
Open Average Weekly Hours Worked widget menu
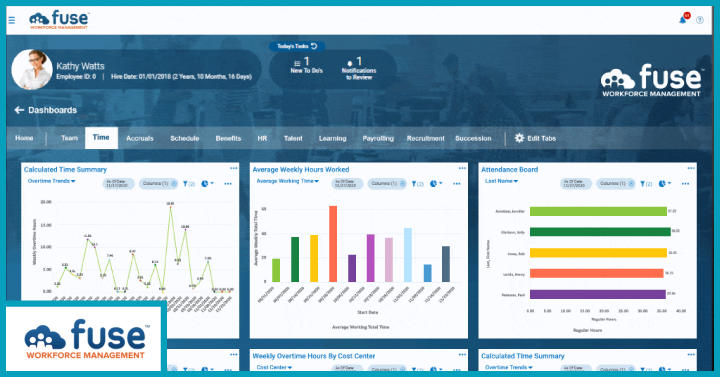click(462, 169)
